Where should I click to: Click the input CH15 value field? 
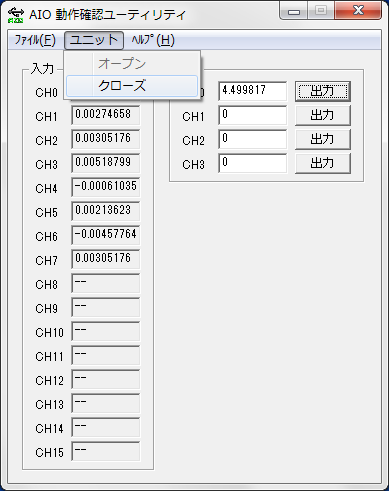tap(106, 451)
